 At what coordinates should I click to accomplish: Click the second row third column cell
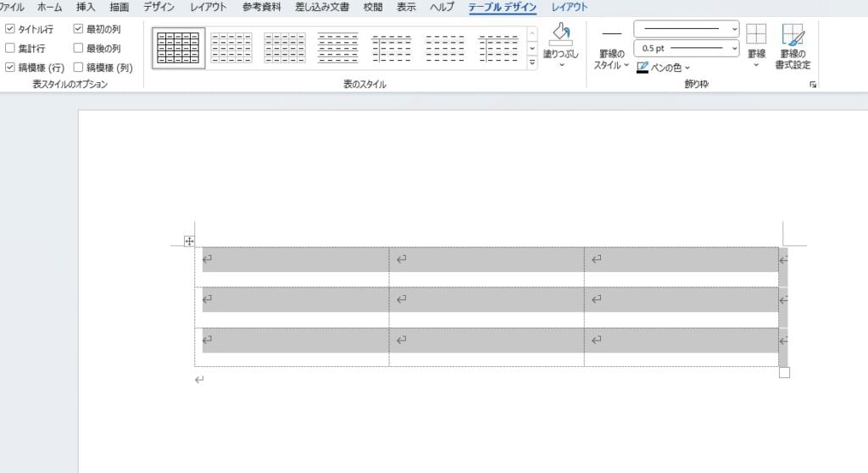click(x=682, y=307)
